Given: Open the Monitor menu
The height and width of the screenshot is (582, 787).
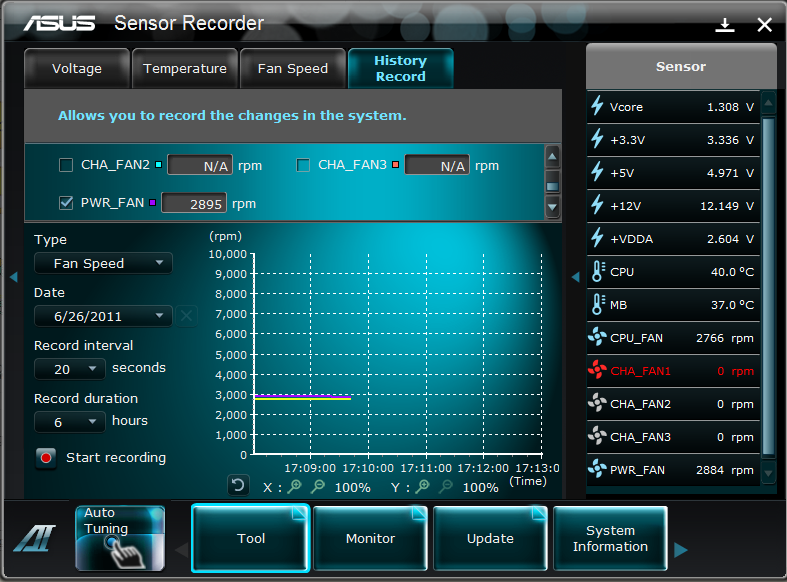Looking at the screenshot, I should tap(370, 538).
